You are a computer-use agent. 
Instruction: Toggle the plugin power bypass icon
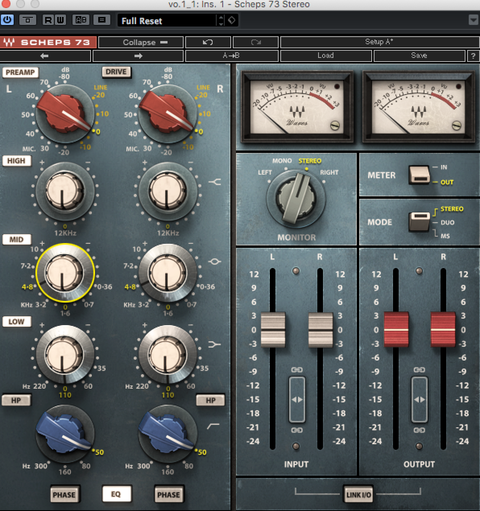(7, 20)
